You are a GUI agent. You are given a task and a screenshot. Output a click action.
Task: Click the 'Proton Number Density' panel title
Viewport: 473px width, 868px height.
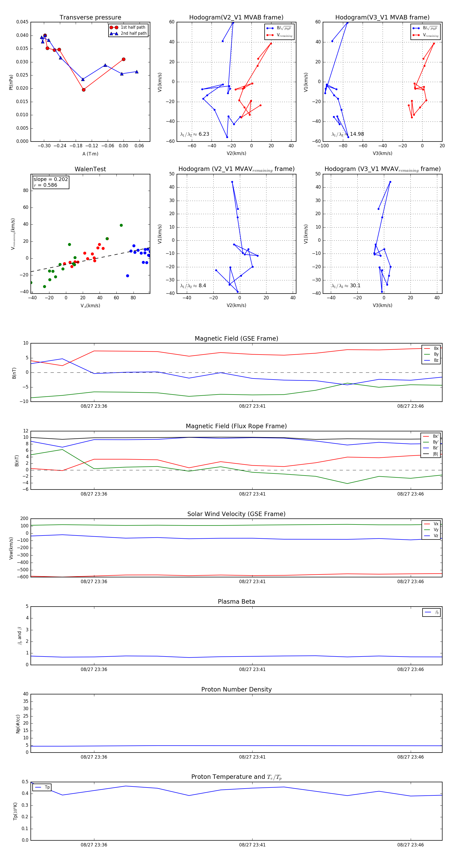(236, 689)
